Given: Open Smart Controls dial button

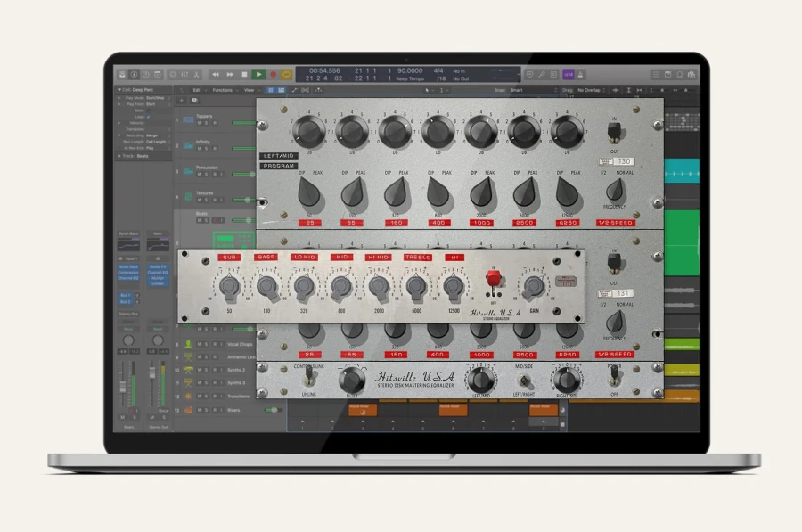Looking at the screenshot, I should coord(173,75).
